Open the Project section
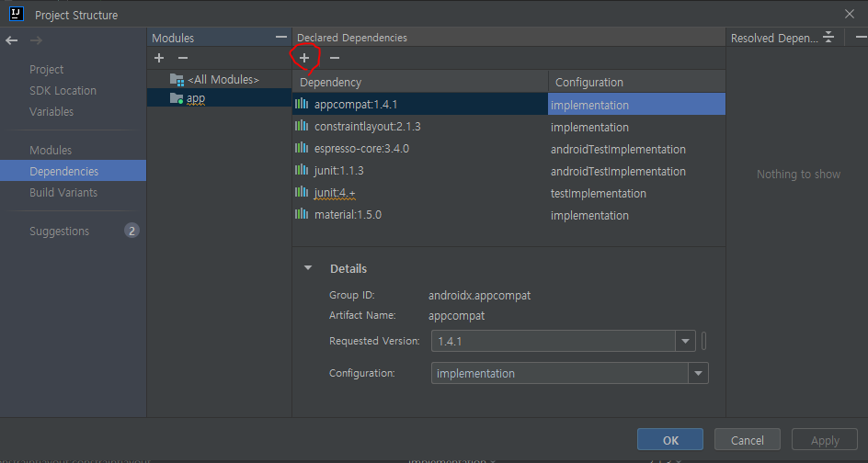 pyautogui.click(x=47, y=70)
